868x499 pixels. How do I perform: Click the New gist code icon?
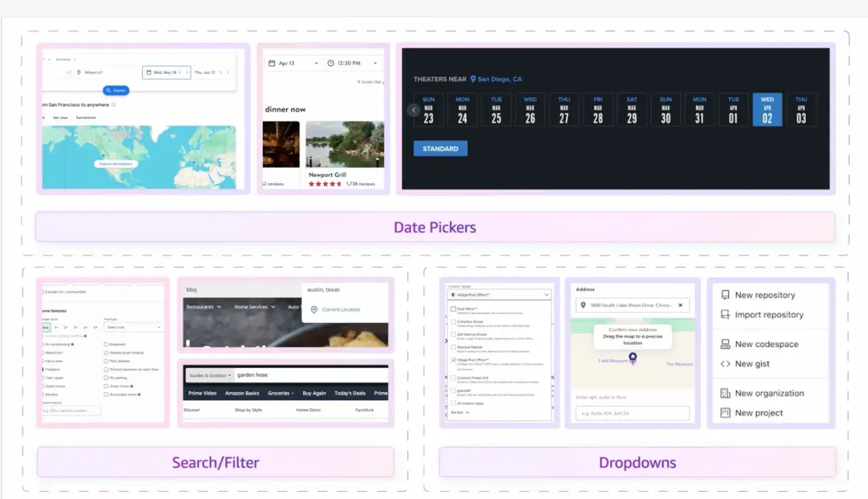click(x=725, y=364)
